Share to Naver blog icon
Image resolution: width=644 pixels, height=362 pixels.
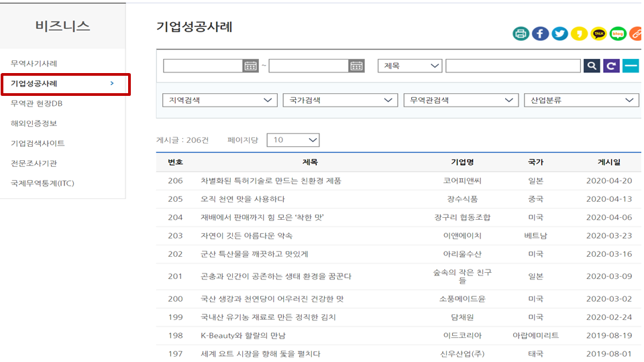[618, 34]
